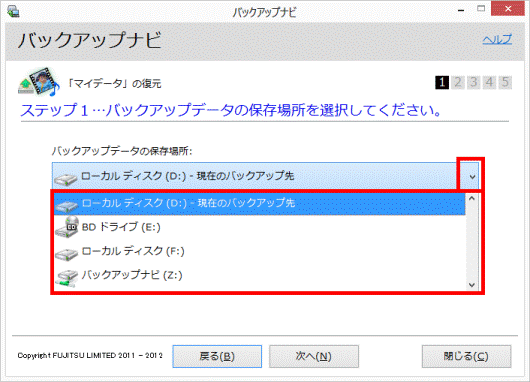530x382 pixels.
Task: Click the local disk F: drive icon
Action: point(67,254)
